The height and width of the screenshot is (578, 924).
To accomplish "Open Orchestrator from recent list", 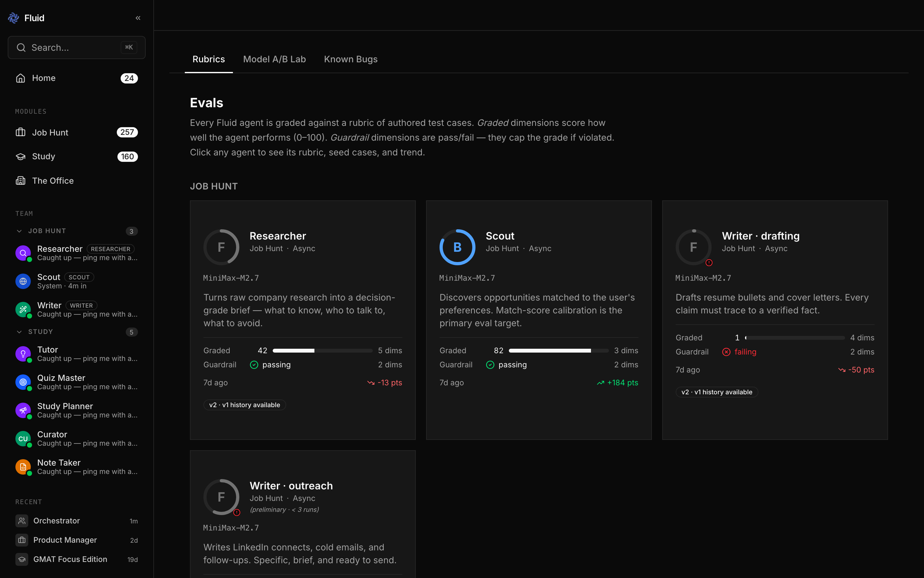I will pos(76,521).
